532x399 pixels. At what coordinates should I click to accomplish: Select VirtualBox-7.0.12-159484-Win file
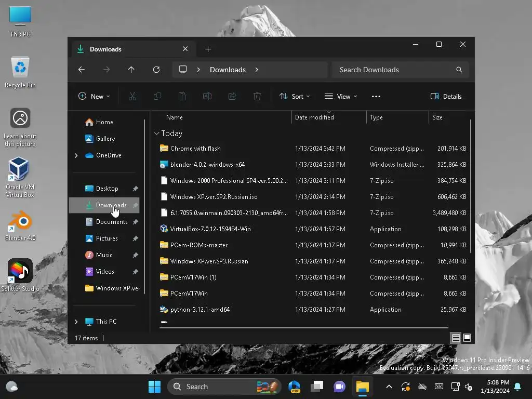click(312, 229)
